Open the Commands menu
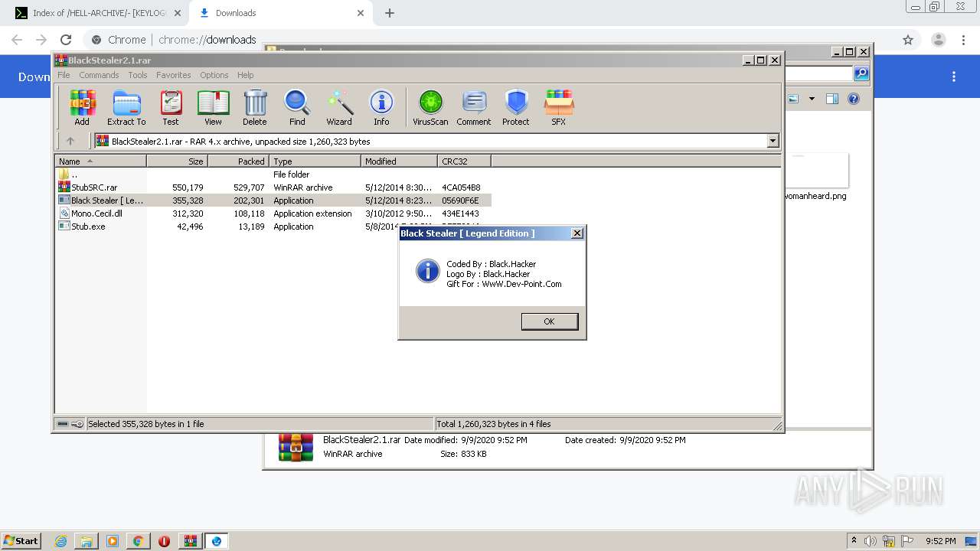This screenshot has height=551, width=980. 99,75
